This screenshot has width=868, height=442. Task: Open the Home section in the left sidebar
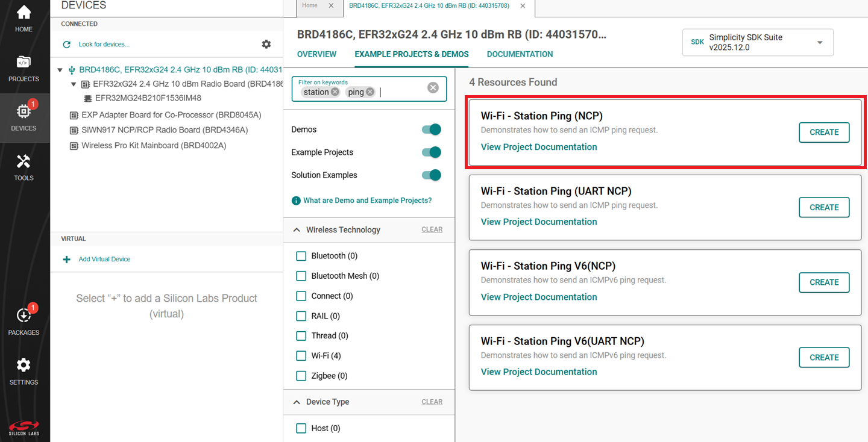point(24,15)
